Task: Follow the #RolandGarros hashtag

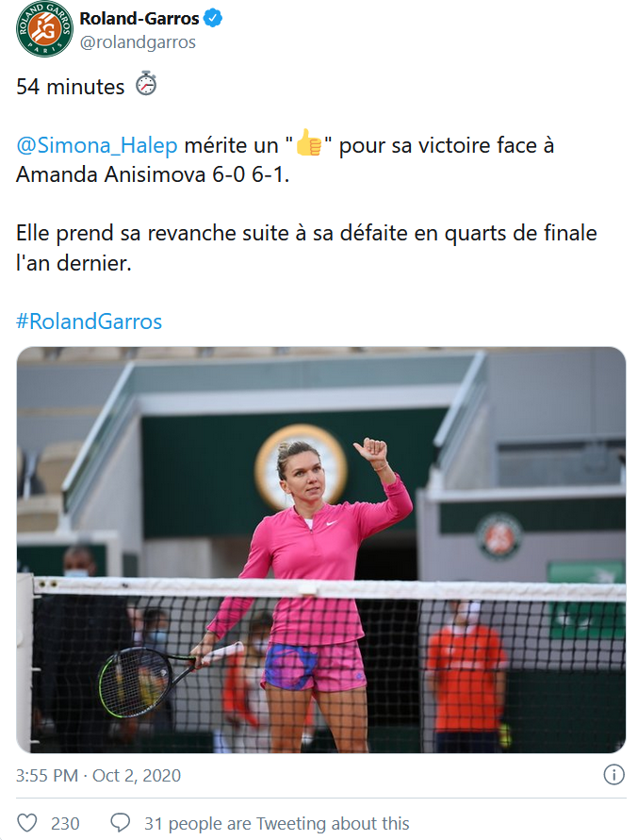Action: pos(89,321)
